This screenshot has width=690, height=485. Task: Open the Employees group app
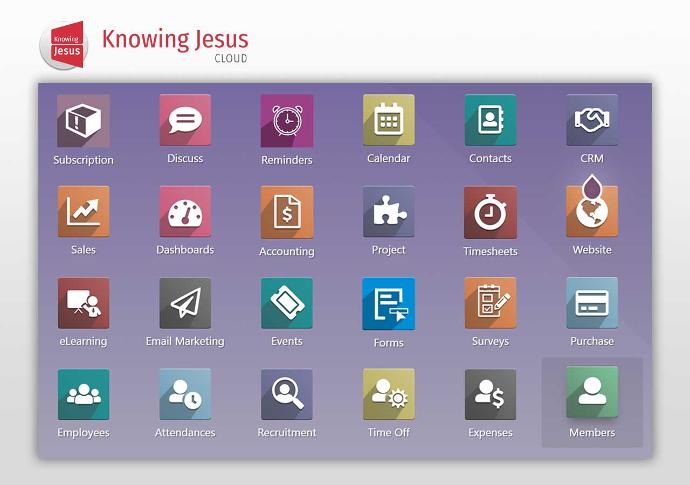pos(83,394)
